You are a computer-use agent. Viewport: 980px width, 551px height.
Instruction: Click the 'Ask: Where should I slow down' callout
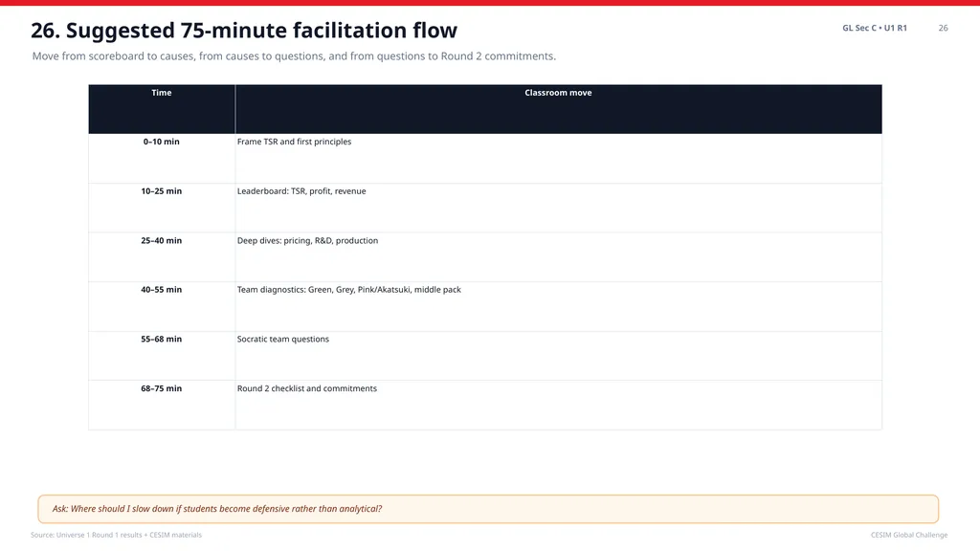click(488, 509)
